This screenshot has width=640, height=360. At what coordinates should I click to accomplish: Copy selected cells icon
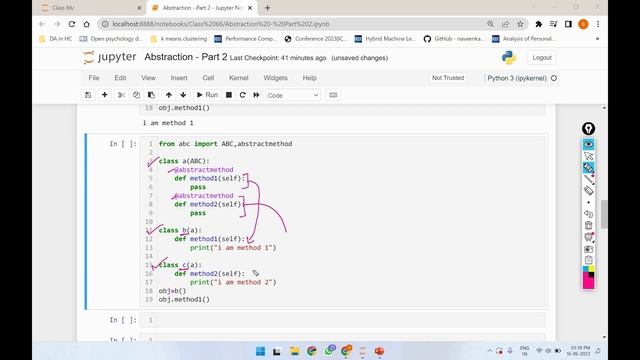click(136, 95)
